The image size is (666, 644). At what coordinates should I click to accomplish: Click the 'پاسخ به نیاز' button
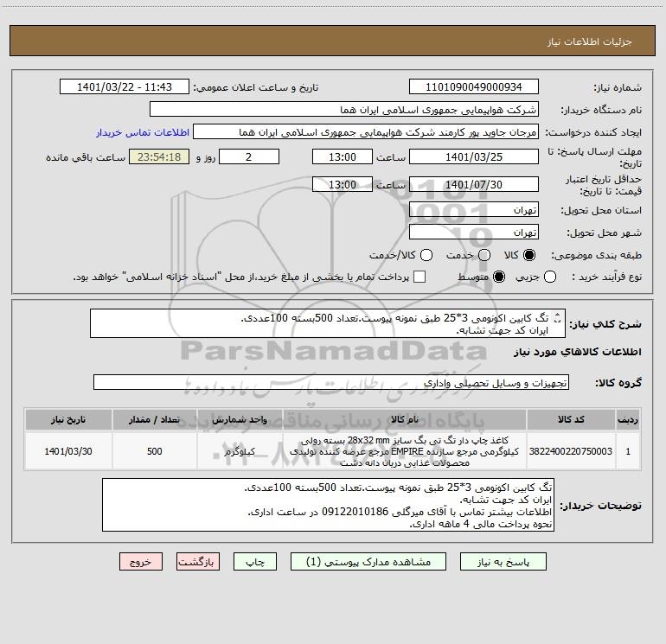click(503, 562)
